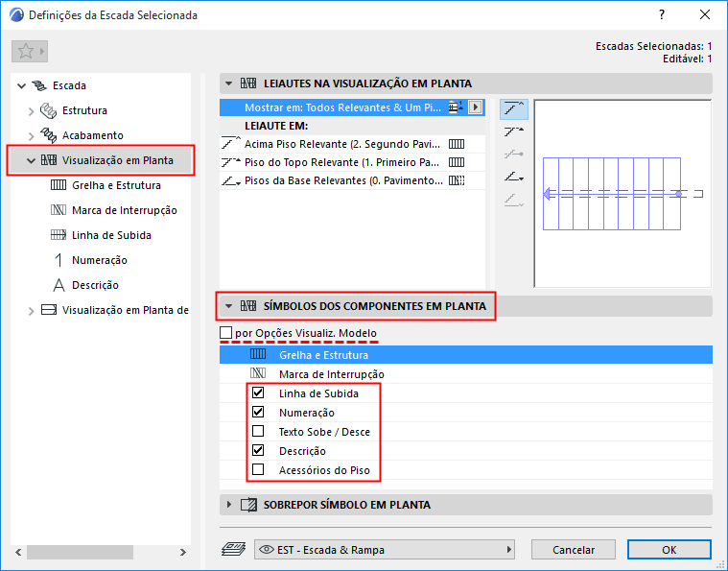
Task: Expand Sobrepor Símbolo em Planta panel
Action: 228,505
